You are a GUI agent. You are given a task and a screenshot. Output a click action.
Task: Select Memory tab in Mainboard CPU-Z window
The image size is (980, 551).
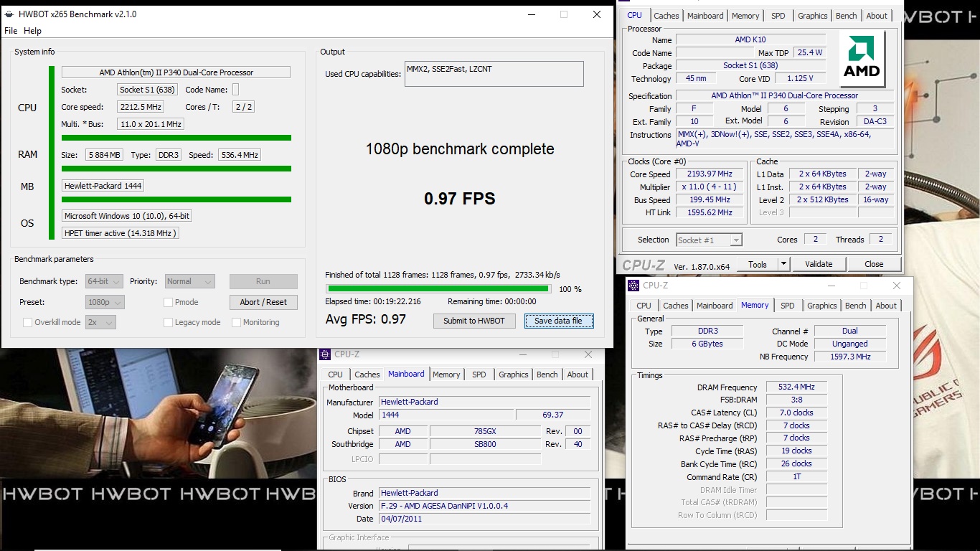coord(446,375)
